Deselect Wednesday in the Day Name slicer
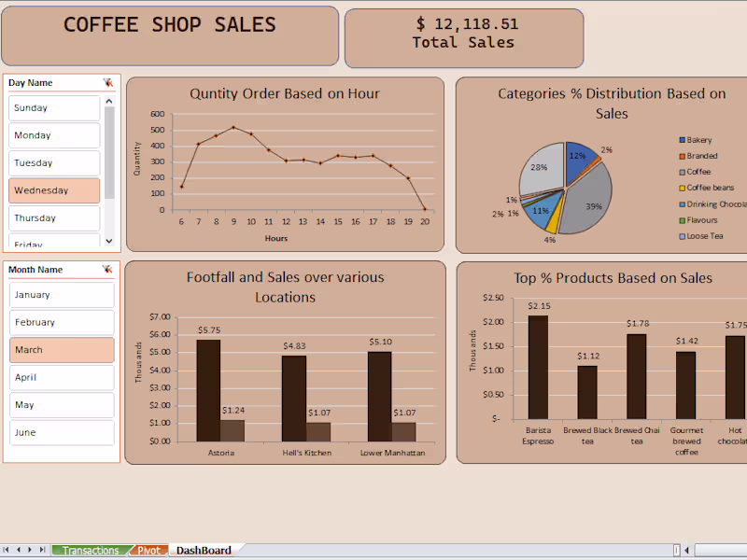This screenshot has height=560, width=747. click(x=54, y=189)
